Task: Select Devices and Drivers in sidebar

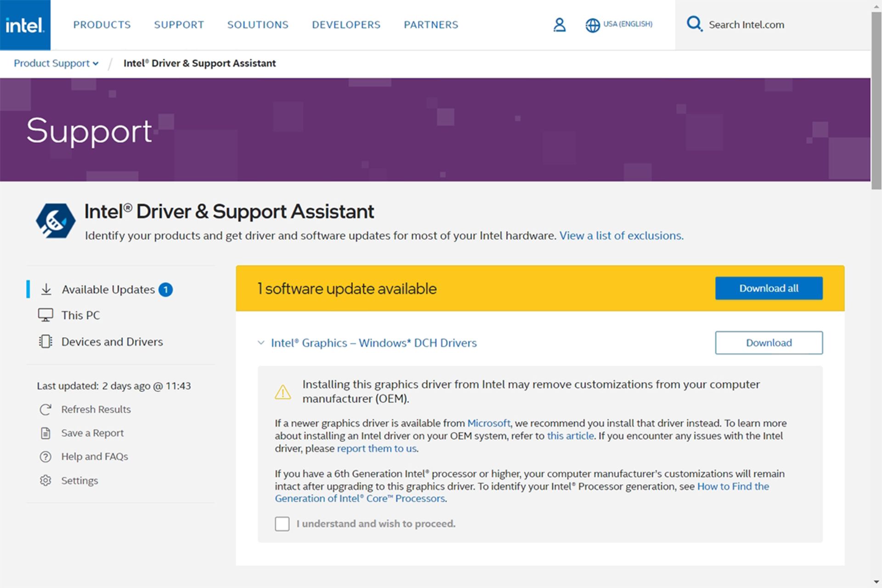Action: click(112, 342)
